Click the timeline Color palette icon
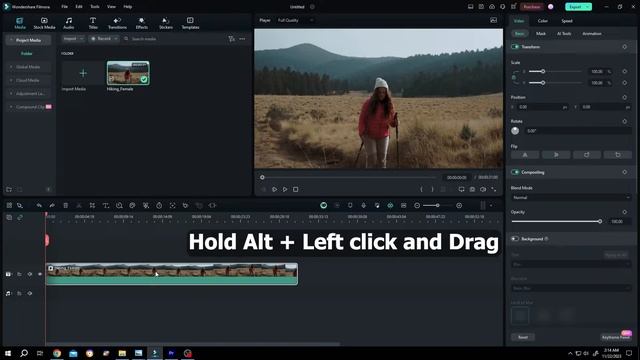Viewport: 640px width, 360px height. pyautogui.click(x=132, y=205)
